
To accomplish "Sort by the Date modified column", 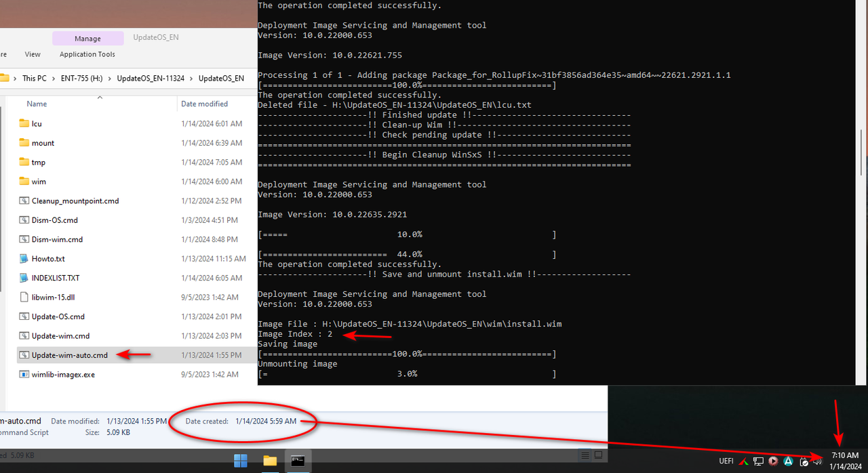I will [x=204, y=104].
